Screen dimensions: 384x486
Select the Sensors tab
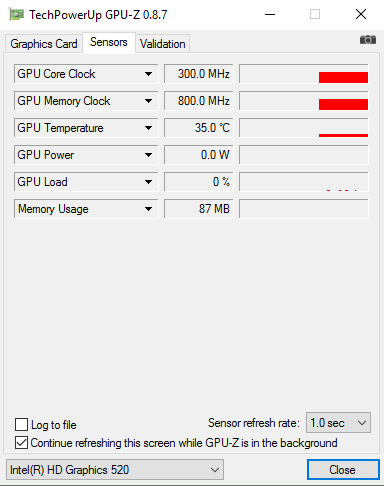pyautogui.click(x=109, y=42)
